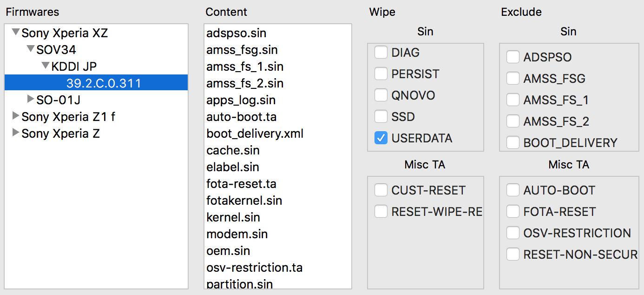Image resolution: width=644 pixels, height=295 pixels.
Task: Collapse the Sony Xperia XZ tree node
Action: (x=16, y=33)
